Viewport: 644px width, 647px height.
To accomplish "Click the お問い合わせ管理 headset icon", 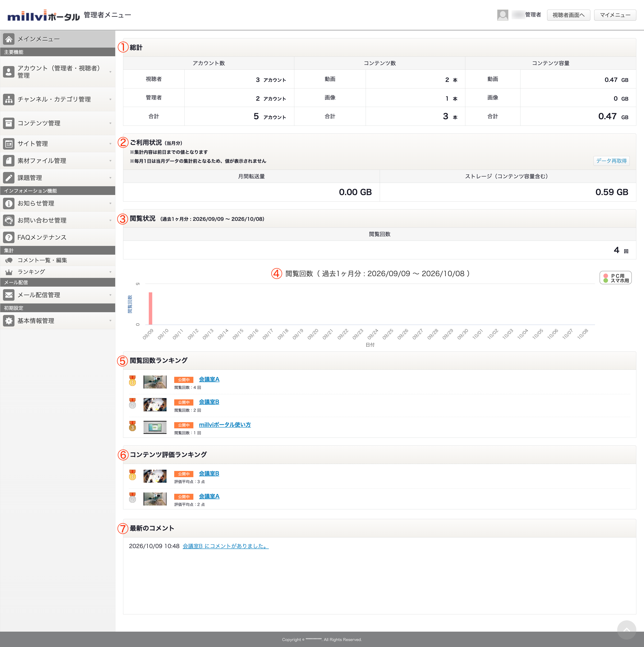I will [9, 220].
